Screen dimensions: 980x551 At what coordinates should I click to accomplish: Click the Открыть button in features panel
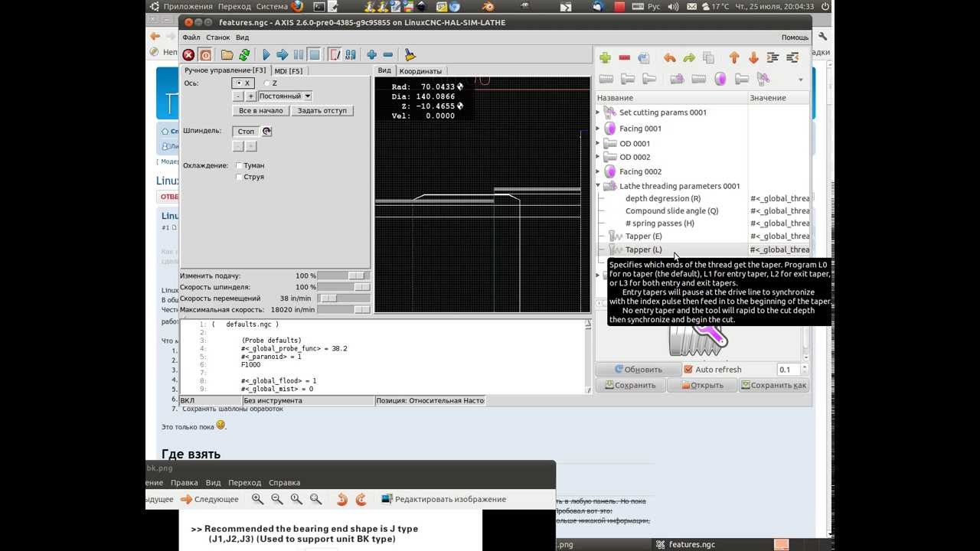[702, 386]
